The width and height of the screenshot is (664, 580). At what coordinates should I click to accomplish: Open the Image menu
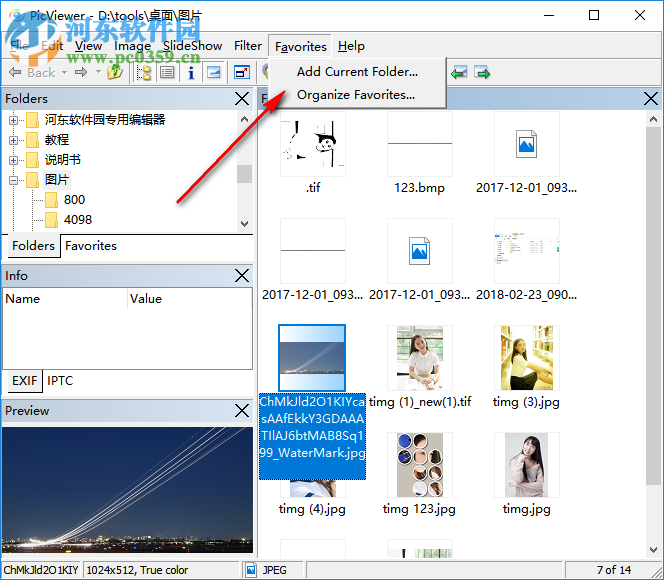(133, 46)
